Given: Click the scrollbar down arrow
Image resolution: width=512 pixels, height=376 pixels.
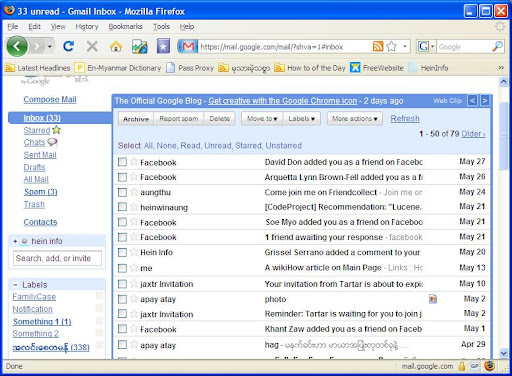Looking at the screenshot, I should click(504, 353).
